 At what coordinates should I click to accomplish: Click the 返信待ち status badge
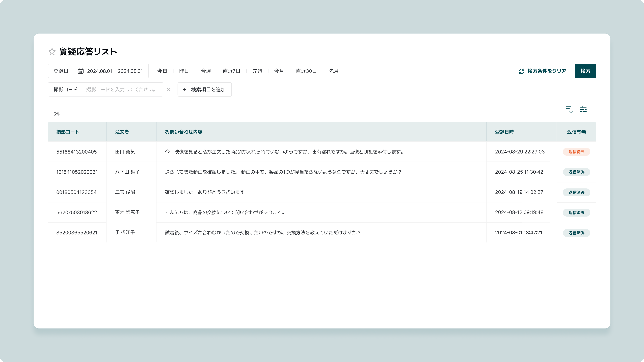pos(576,152)
